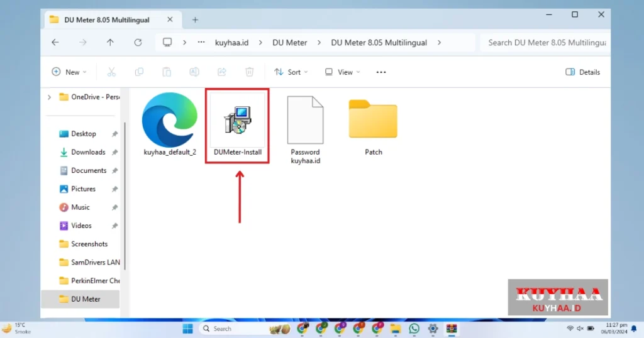Close the DU Meter 8.05 Multilingual tab
The height and width of the screenshot is (338, 644).
pyautogui.click(x=170, y=19)
